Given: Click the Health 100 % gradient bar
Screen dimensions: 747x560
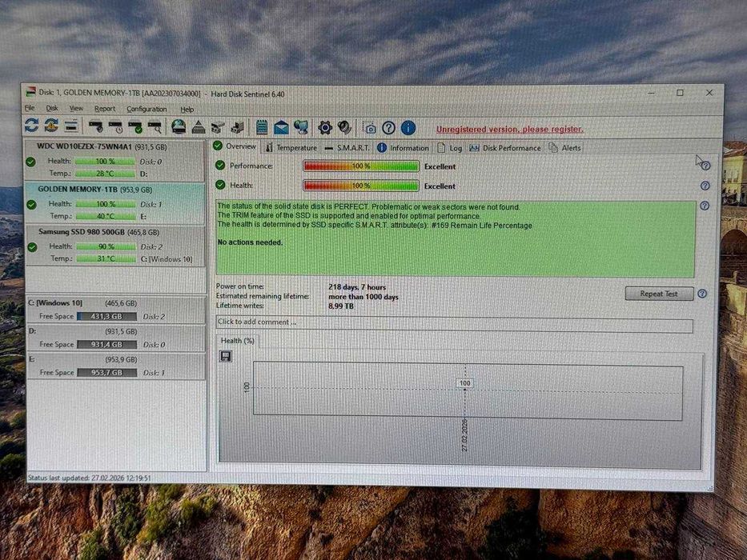Looking at the screenshot, I should [361, 186].
